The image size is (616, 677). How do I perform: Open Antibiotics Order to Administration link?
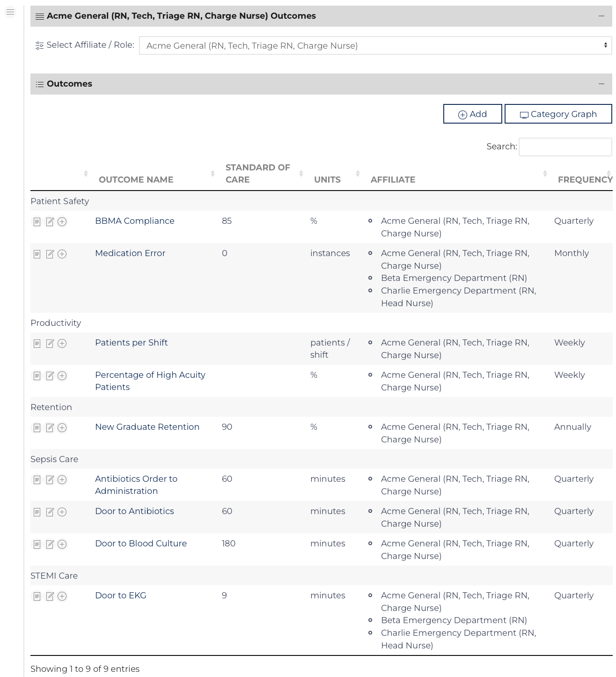point(136,485)
